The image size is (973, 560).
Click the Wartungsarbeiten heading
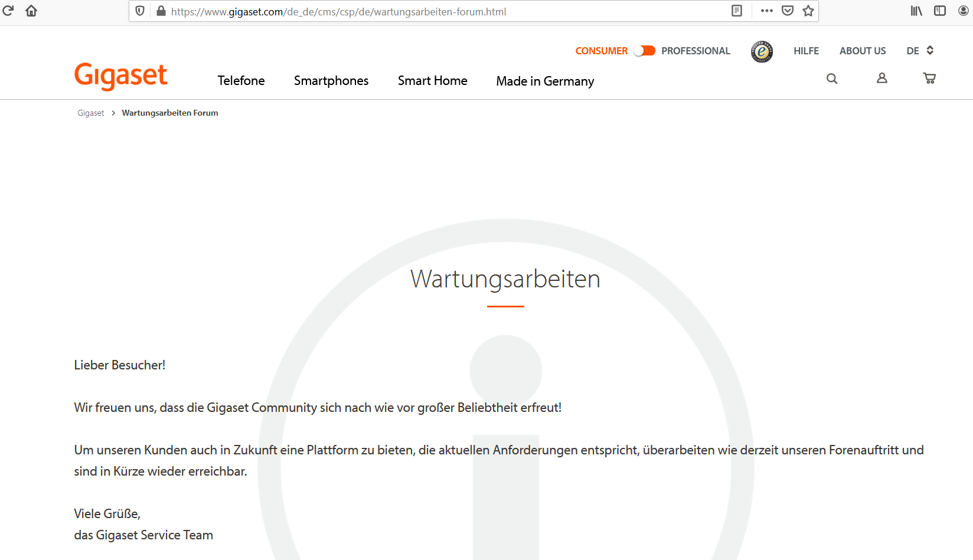pos(505,279)
